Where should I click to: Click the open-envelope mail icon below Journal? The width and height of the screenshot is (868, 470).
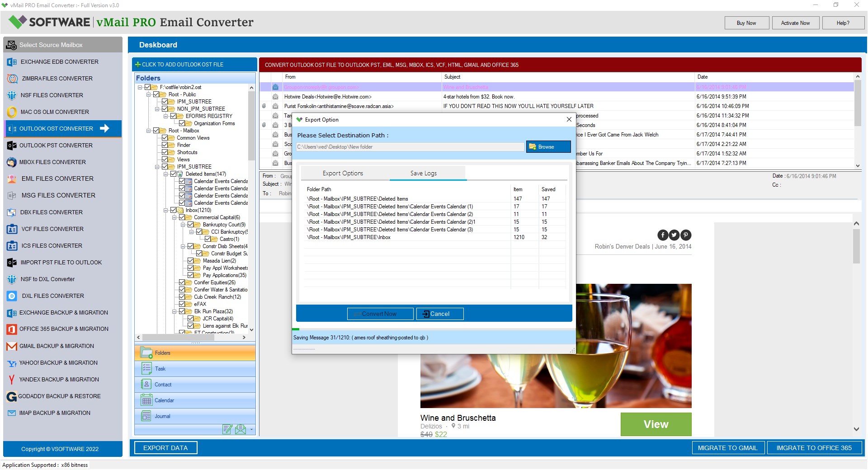[241, 429]
